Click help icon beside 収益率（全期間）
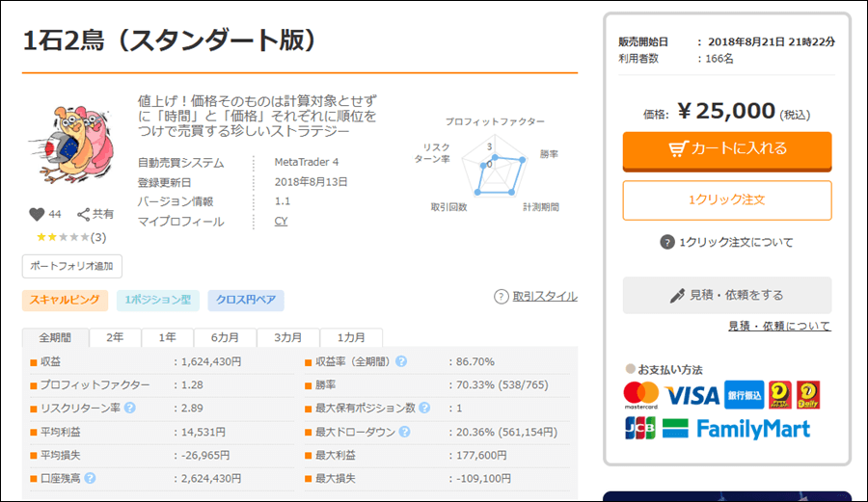 click(x=400, y=362)
